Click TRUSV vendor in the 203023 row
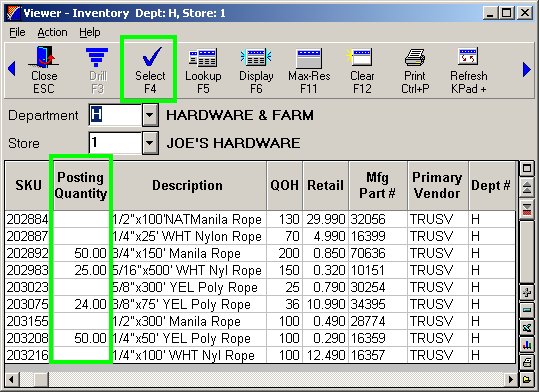Screen dimensions: 539x392 pyautogui.click(x=431, y=287)
